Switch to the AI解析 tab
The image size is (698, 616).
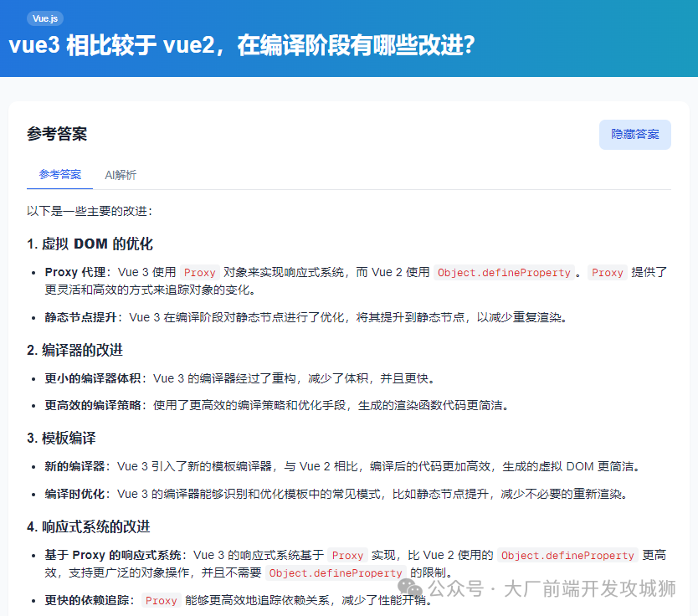coord(121,175)
